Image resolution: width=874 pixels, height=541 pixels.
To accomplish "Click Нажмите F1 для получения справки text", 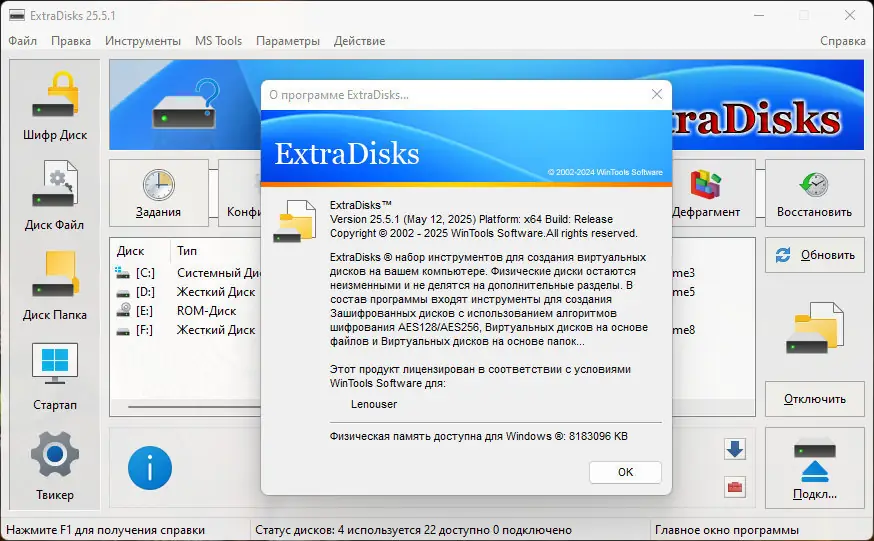I will click(105, 530).
